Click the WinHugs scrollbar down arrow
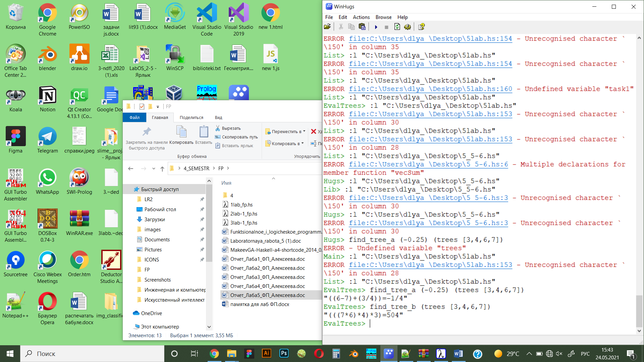The image size is (644, 362). coord(639,331)
